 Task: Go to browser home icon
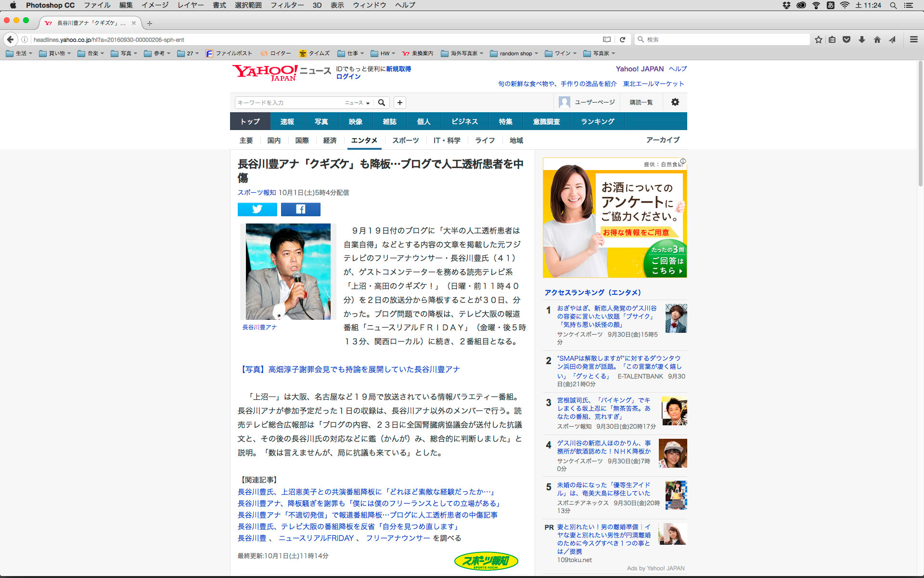point(877,39)
